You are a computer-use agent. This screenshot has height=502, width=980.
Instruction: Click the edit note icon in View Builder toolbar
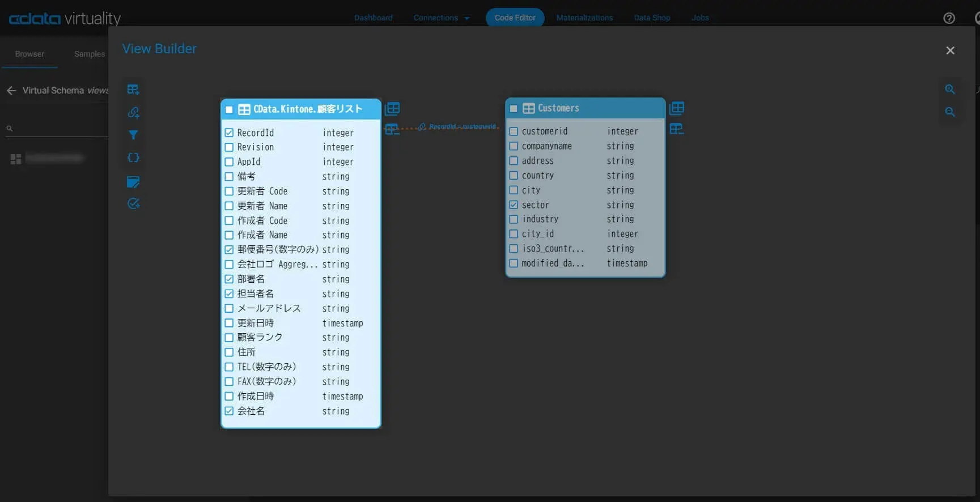[133, 181]
